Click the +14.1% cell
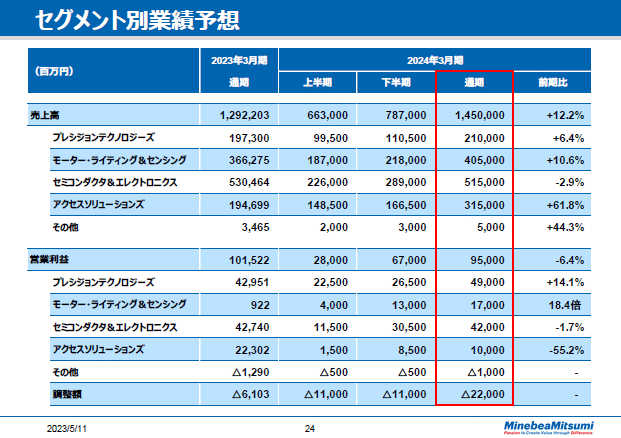This screenshot has width=621, height=438. (565, 282)
